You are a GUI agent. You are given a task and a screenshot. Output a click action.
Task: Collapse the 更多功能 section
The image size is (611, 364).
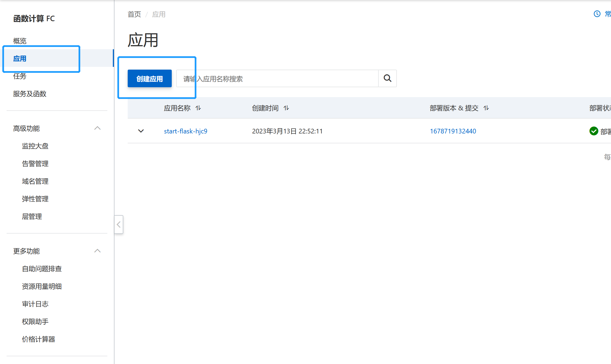pos(97,251)
